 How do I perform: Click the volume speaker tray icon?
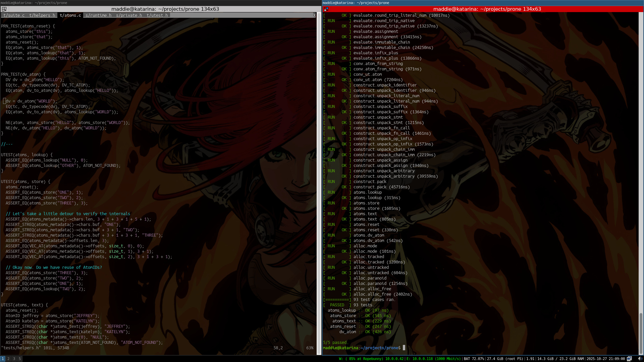(640, 359)
